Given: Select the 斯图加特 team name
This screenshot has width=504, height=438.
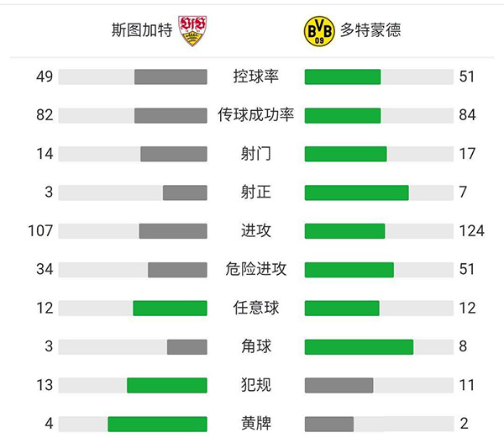Looking at the screenshot, I should coord(142,30).
